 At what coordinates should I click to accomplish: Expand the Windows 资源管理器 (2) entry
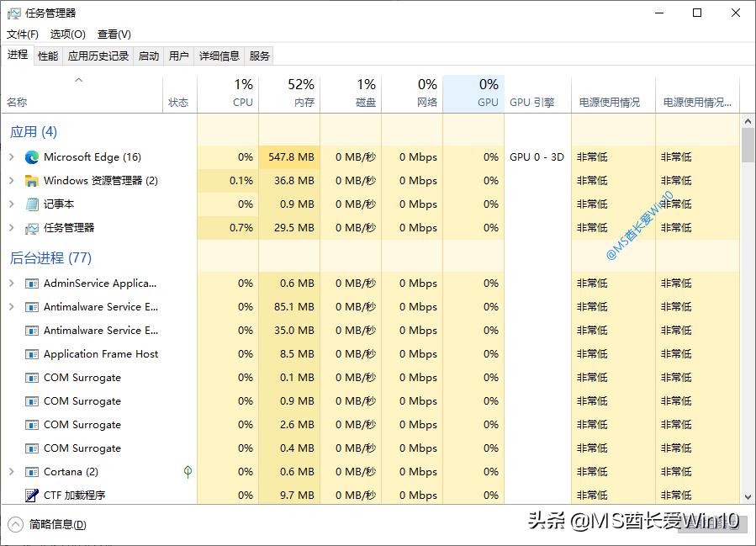11,180
